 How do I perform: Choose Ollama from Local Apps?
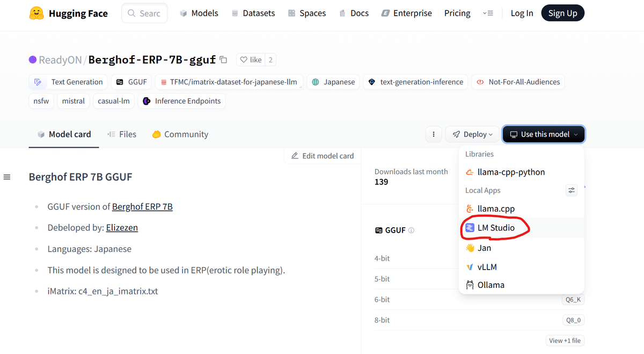click(x=521, y=285)
